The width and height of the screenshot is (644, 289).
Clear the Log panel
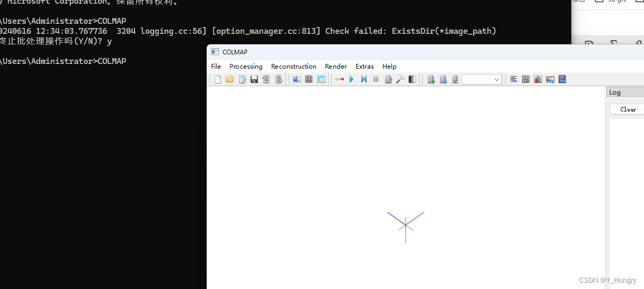[627, 109]
